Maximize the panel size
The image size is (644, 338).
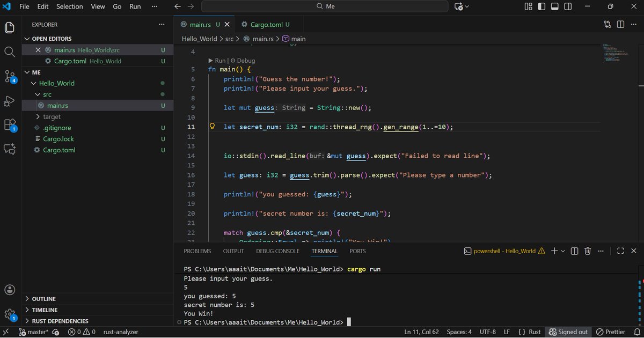(620, 251)
